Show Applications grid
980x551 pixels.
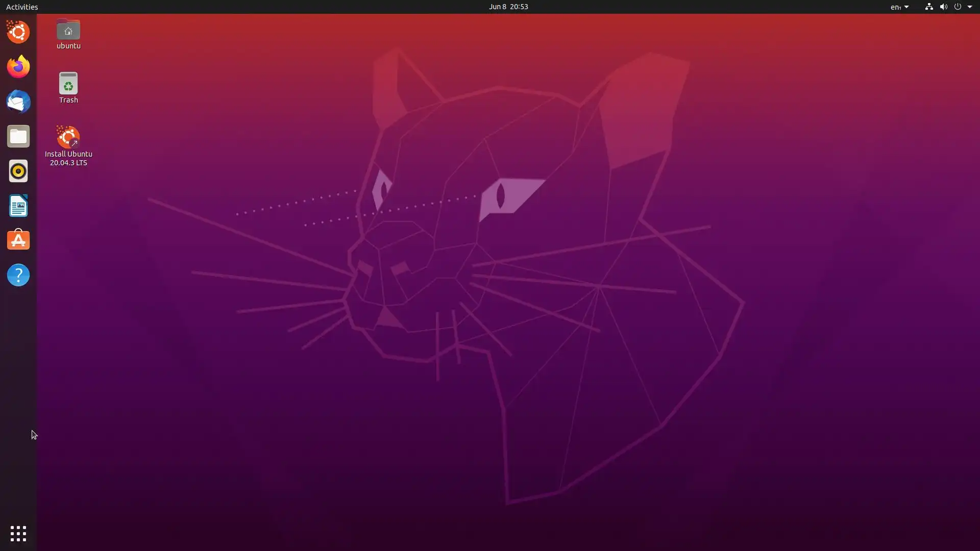(18, 534)
